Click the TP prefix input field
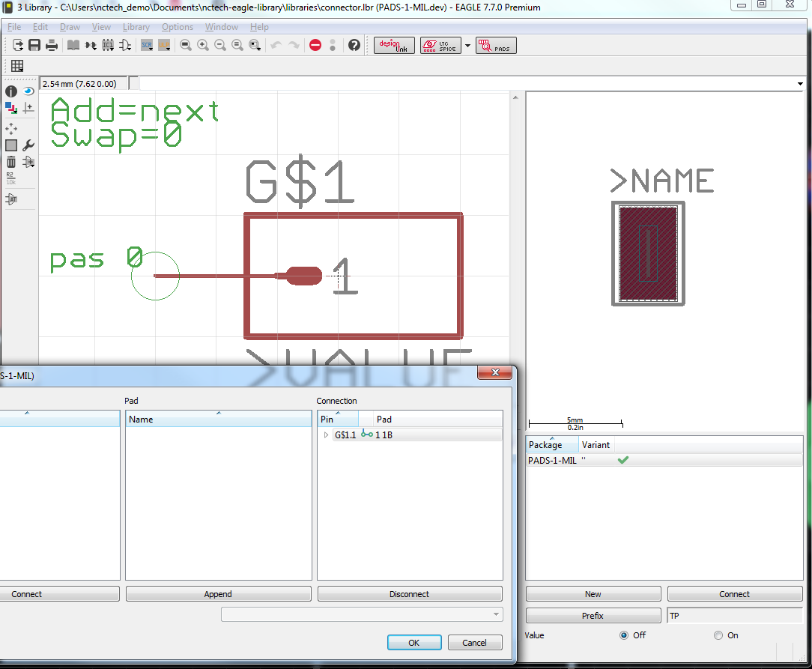Image resolution: width=812 pixels, height=669 pixels. 735,615
